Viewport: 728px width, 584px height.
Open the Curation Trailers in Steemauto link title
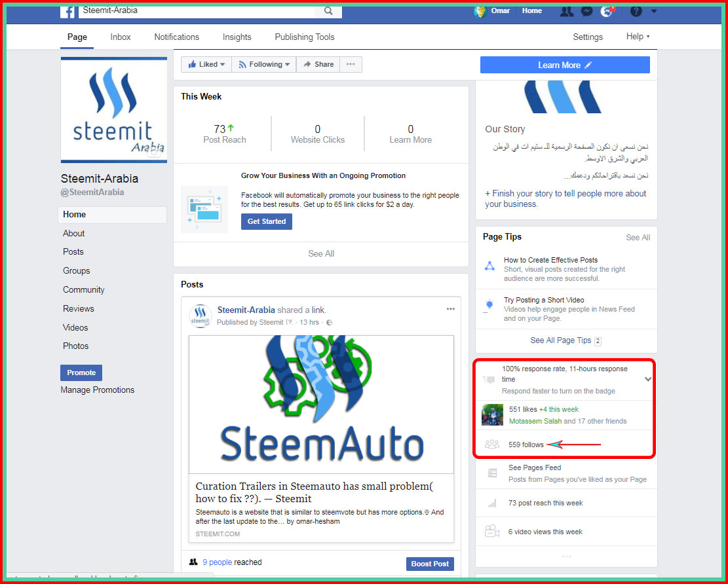tap(314, 492)
